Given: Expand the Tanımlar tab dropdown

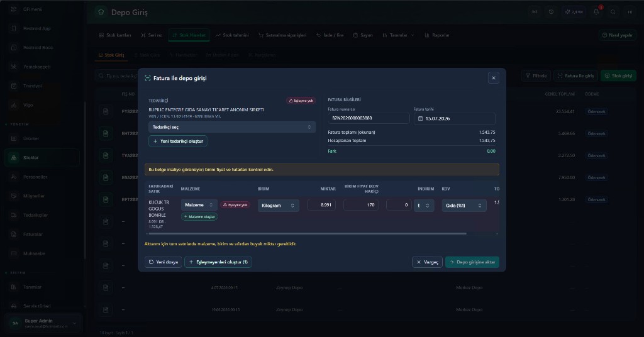Looking at the screenshot, I should click(398, 35).
